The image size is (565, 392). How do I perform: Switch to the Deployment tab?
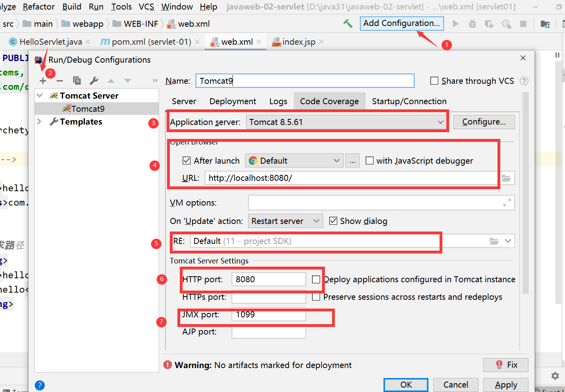233,101
